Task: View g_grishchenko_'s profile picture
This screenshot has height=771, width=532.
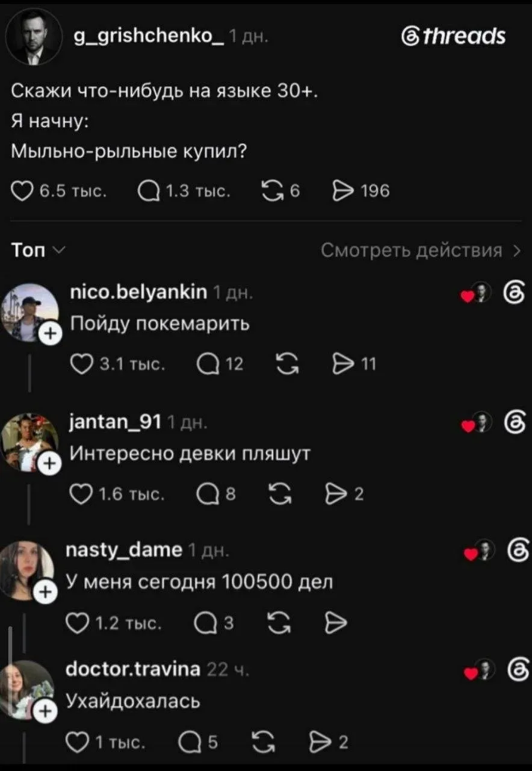Action: (x=33, y=37)
